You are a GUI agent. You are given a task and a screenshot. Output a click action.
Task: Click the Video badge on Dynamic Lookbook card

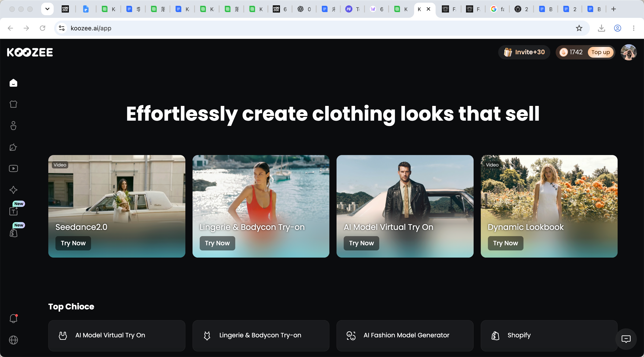(x=492, y=165)
